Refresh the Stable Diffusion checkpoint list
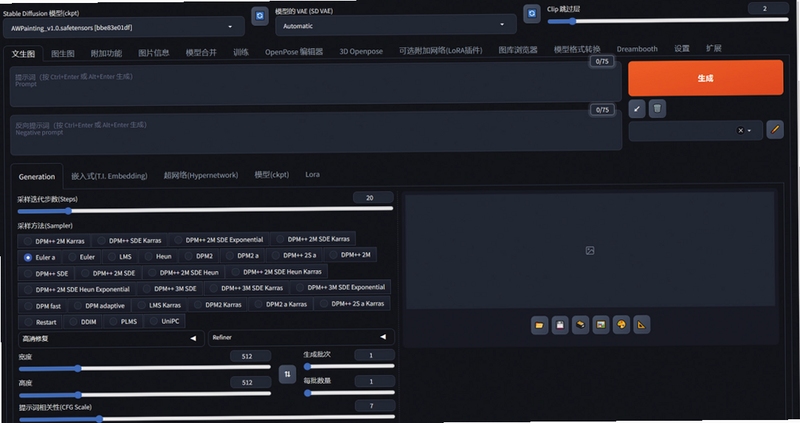 (260, 16)
